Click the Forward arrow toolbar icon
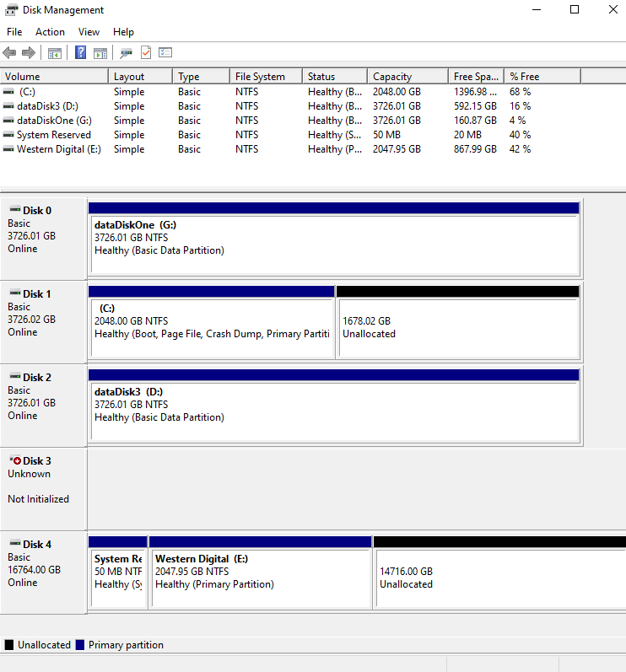 point(29,53)
